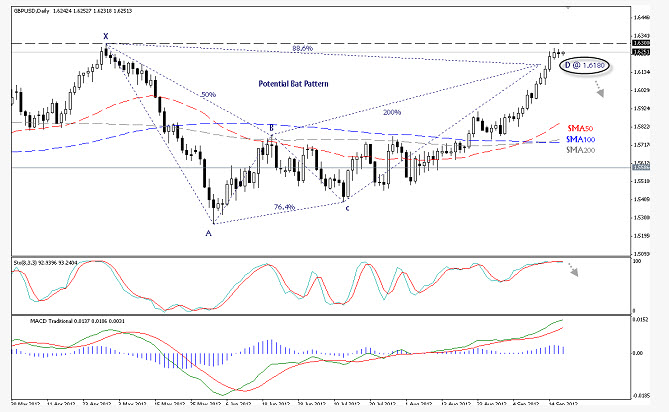Screen dimensions: 669x412
Task: Click the '0.0152' MACD axis value
Action: [x=640, y=319]
